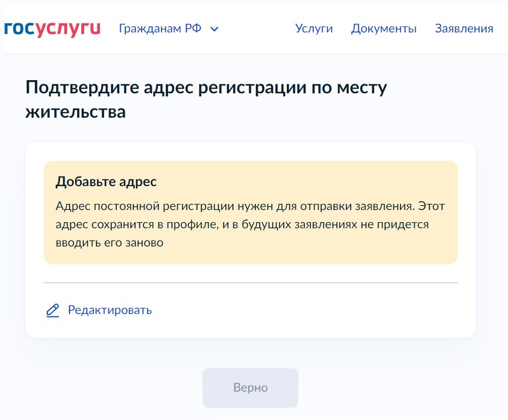The width and height of the screenshot is (508, 420).
Task: Navigate to Документы in the top bar
Action: pos(384,28)
